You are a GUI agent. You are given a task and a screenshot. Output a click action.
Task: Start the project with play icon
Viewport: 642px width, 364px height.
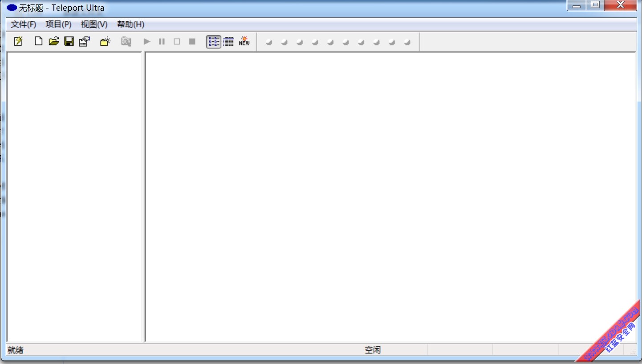pos(147,41)
